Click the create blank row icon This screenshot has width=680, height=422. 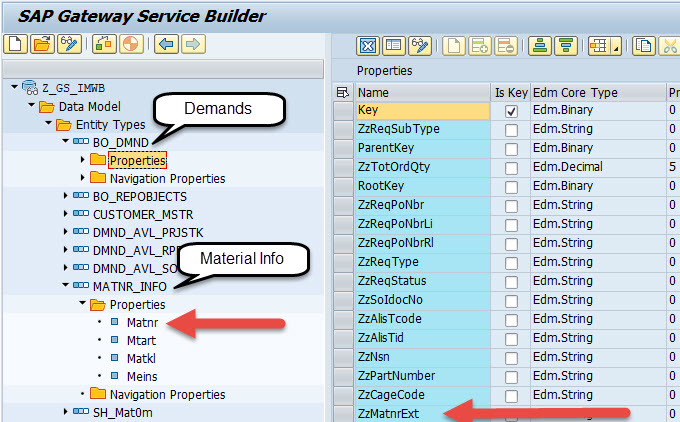[x=454, y=46]
